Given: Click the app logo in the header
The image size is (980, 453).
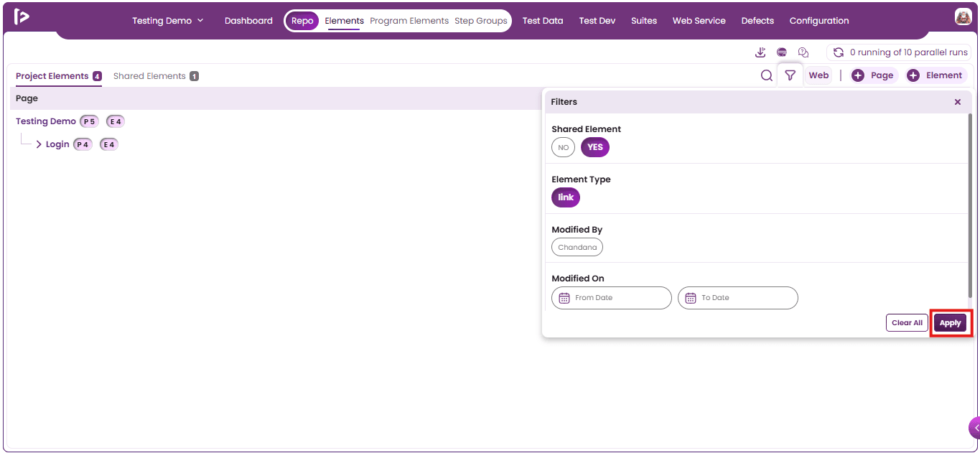Looking at the screenshot, I should click(x=22, y=17).
